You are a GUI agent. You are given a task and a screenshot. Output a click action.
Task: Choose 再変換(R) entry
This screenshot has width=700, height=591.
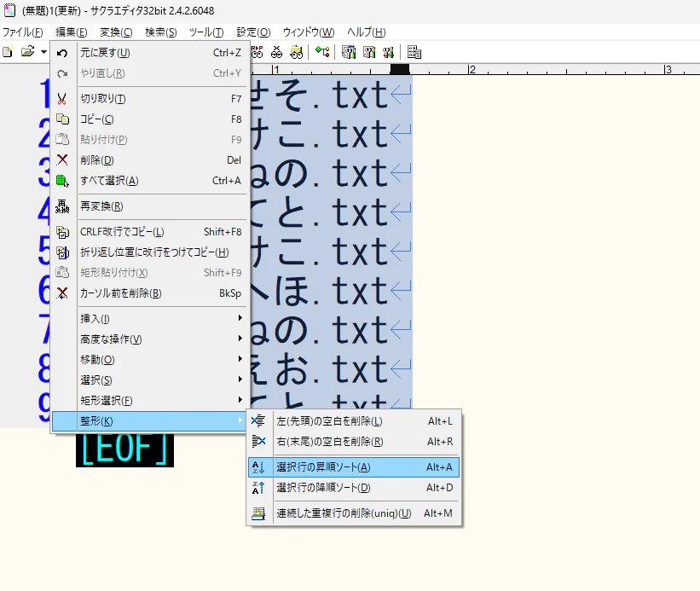click(x=149, y=206)
